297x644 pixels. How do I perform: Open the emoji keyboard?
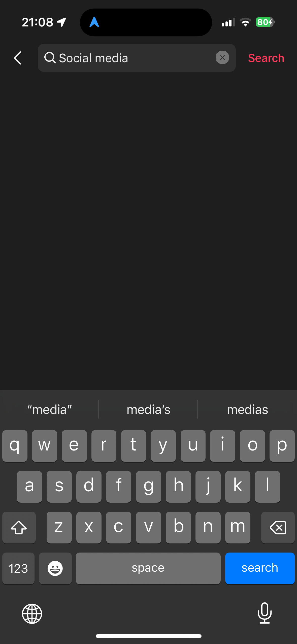[55, 568]
